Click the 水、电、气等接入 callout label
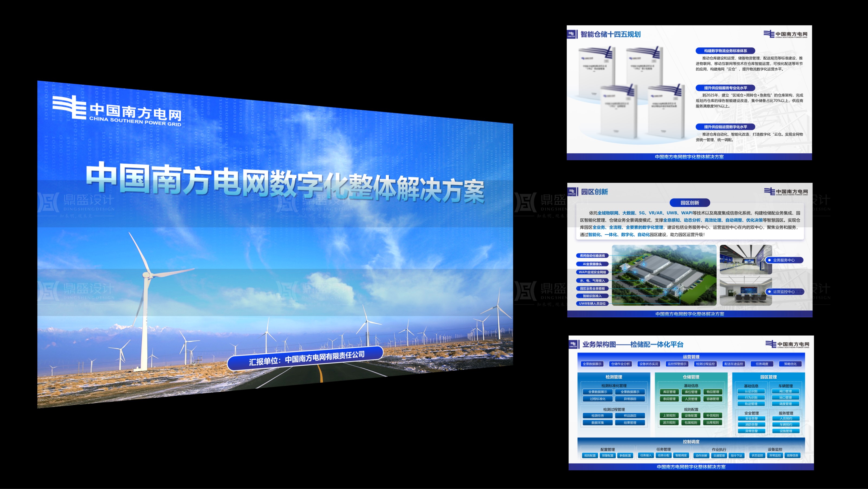 [x=593, y=281]
